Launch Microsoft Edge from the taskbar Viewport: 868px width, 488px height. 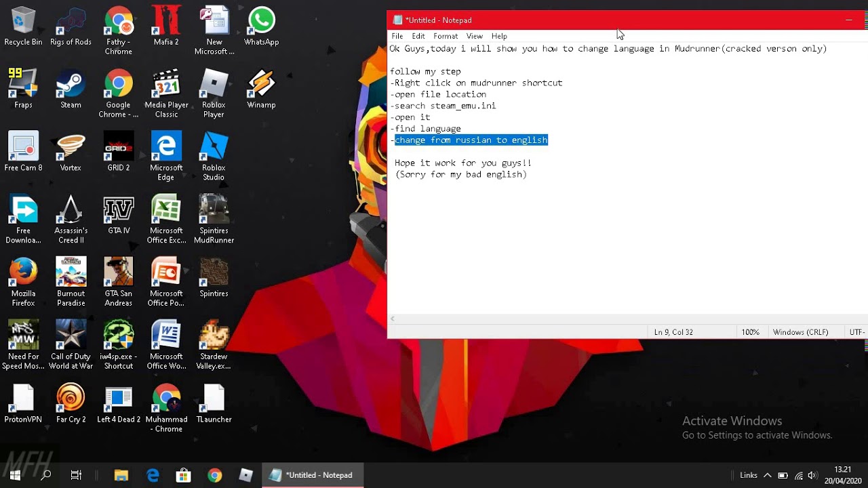click(x=153, y=475)
